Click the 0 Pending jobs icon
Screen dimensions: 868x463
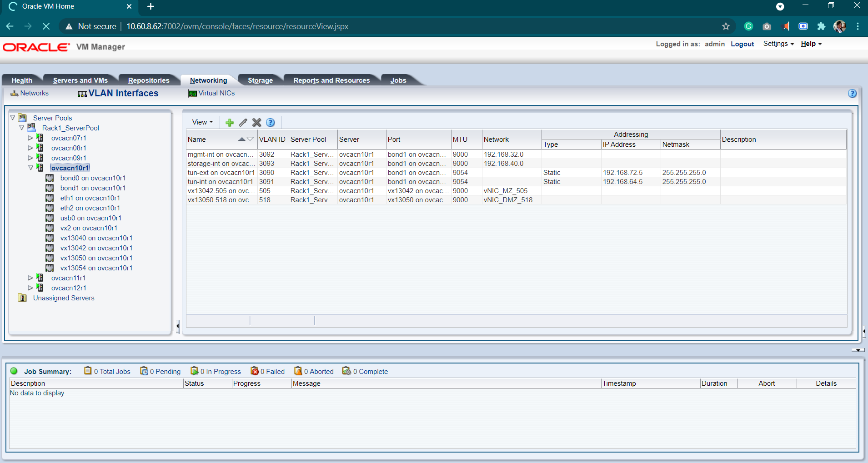(144, 371)
